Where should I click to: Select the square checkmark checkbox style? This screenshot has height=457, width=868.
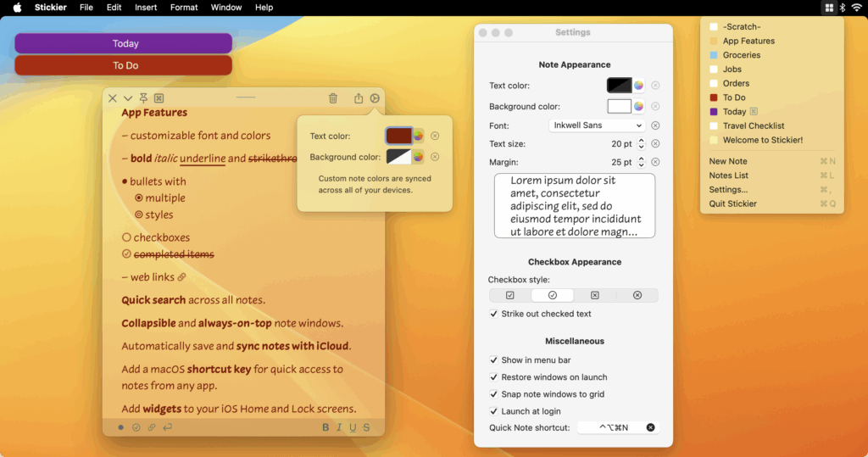point(509,295)
